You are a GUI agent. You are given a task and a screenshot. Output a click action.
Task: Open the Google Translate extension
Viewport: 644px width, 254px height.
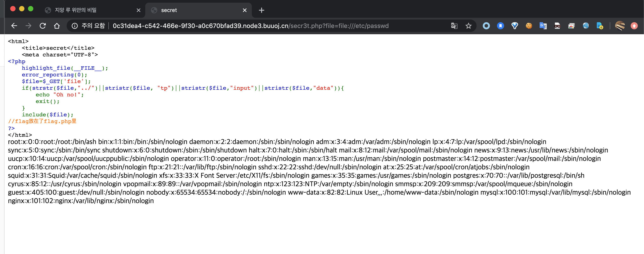[x=543, y=26]
